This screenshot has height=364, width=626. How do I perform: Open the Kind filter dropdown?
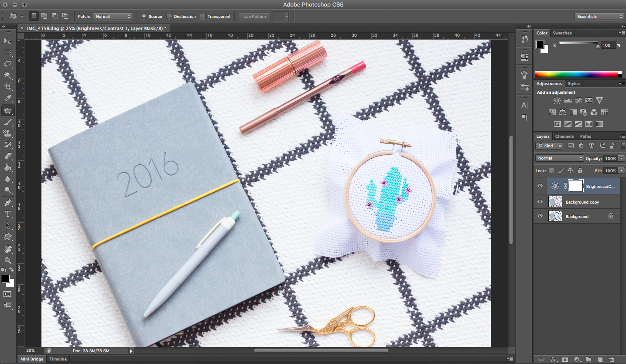[549, 146]
